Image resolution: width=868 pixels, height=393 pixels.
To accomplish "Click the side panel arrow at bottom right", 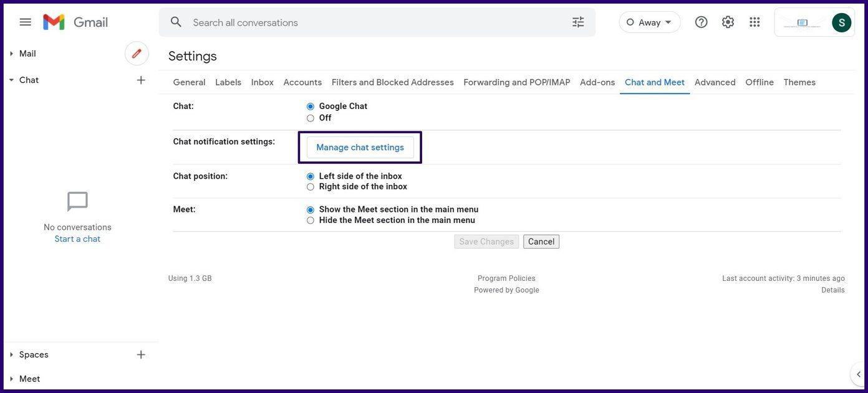I will [859, 374].
